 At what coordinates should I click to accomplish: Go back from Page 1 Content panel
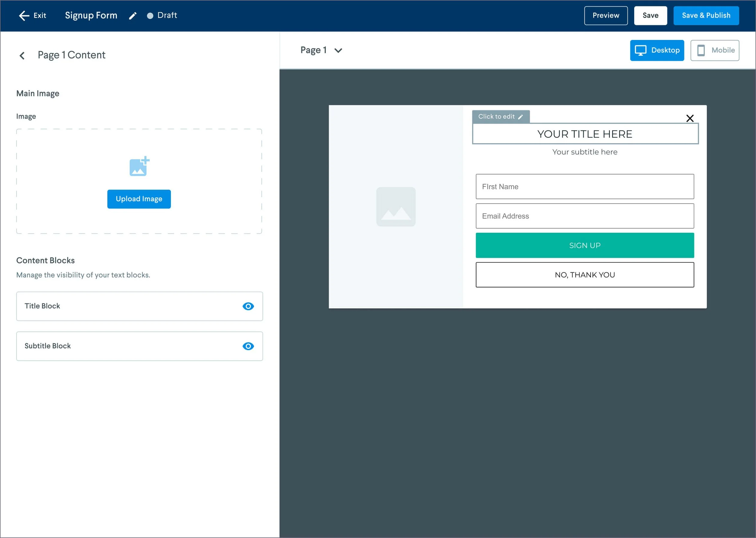pos(22,55)
